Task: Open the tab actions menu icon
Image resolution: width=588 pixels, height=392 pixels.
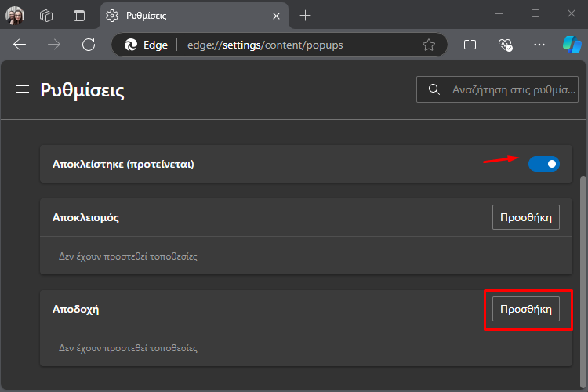Action: tap(79, 16)
